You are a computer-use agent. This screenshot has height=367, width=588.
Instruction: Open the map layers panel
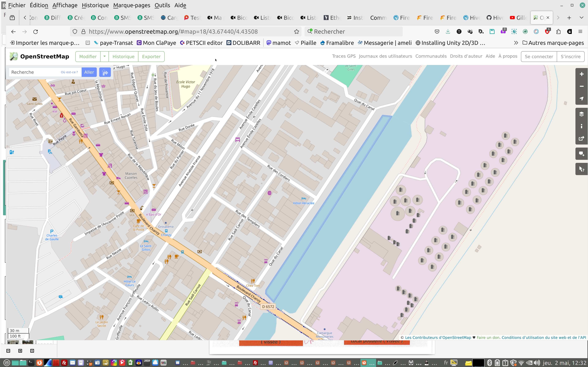point(581,114)
